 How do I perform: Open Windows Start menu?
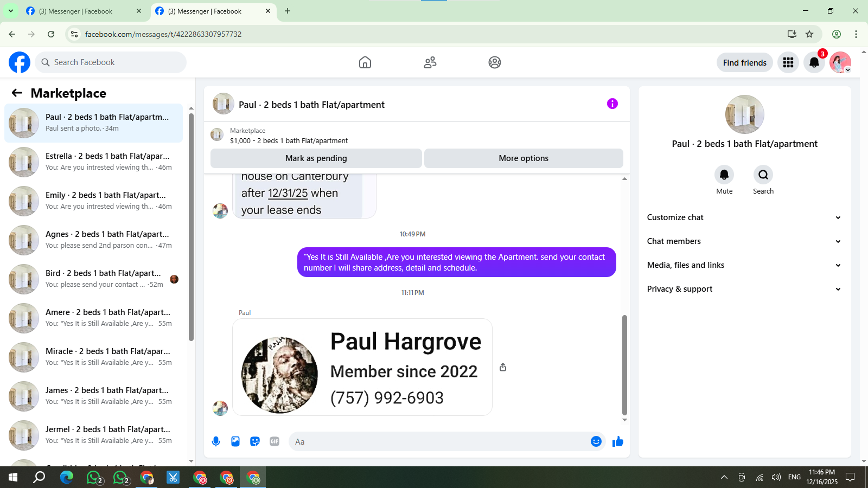pos(13,477)
